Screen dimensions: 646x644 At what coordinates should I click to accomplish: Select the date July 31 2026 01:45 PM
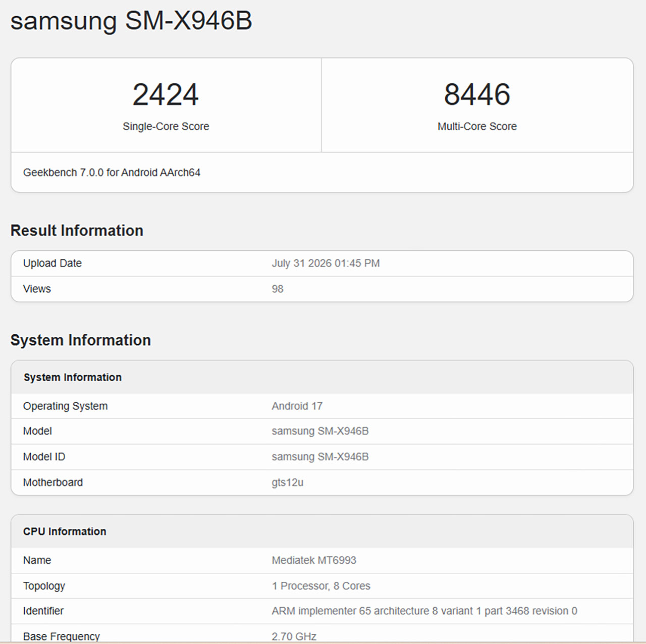coord(326,263)
